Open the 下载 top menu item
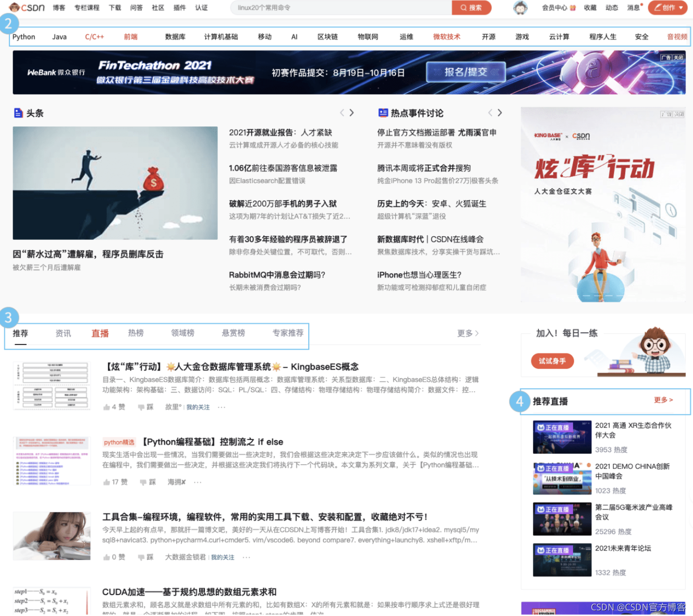This screenshot has height=616, width=693. (115, 7)
